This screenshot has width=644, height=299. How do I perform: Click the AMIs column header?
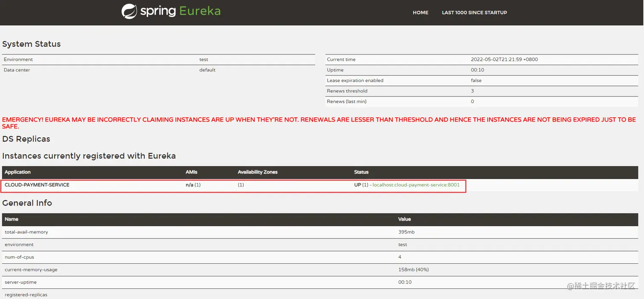click(x=192, y=172)
